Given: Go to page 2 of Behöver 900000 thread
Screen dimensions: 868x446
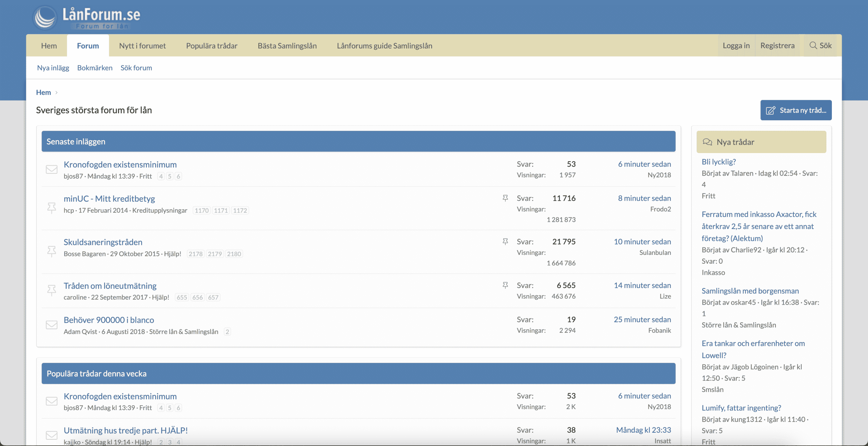Looking at the screenshot, I should [x=227, y=332].
